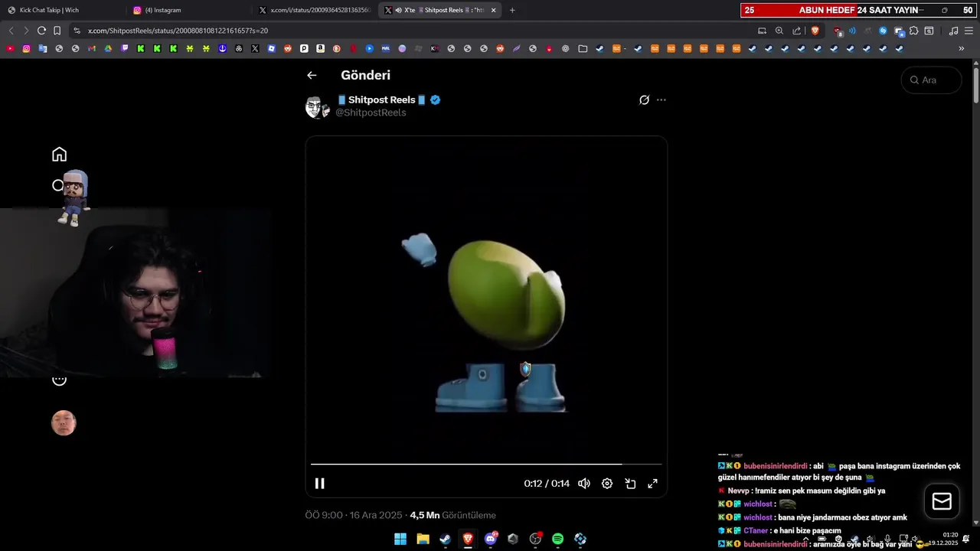Open the browser zoom magnifier icon

pyautogui.click(x=779, y=31)
